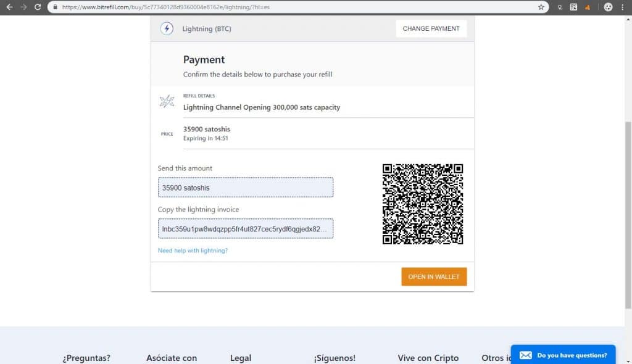Screen dimensions: 632x364
Task: Click the CHANGE PAYMENT button
Action: [x=431, y=28]
